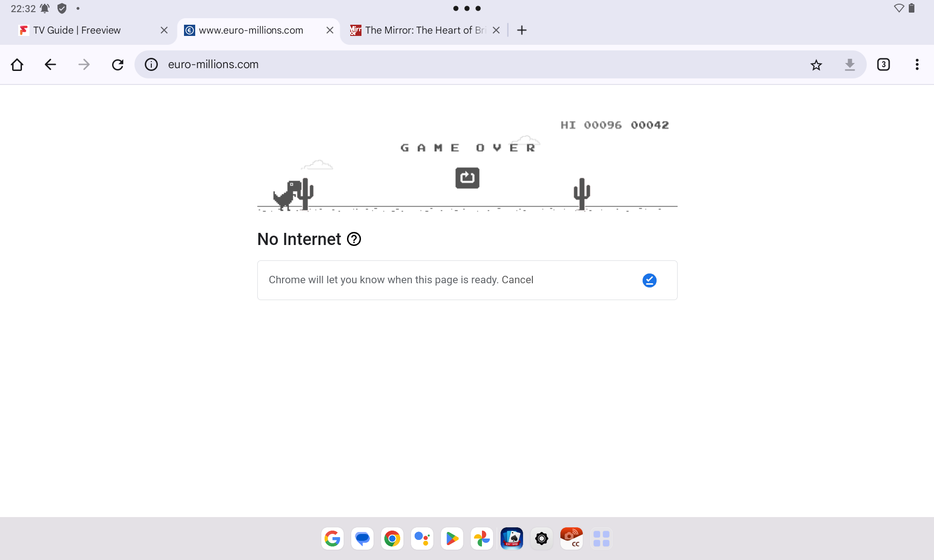The height and width of the screenshot is (560, 934).
Task: Go to Chrome home page
Action: (x=17, y=64)
